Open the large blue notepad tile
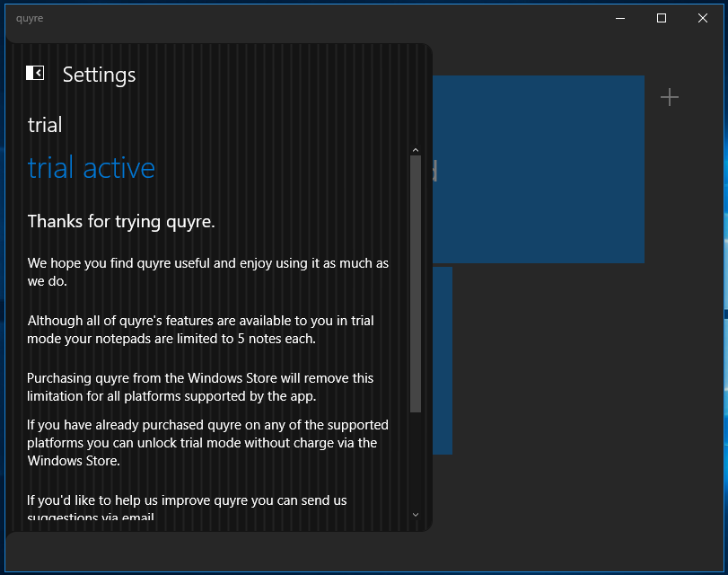The height and width of the screenshot is (575, 728). pos(539,169)
